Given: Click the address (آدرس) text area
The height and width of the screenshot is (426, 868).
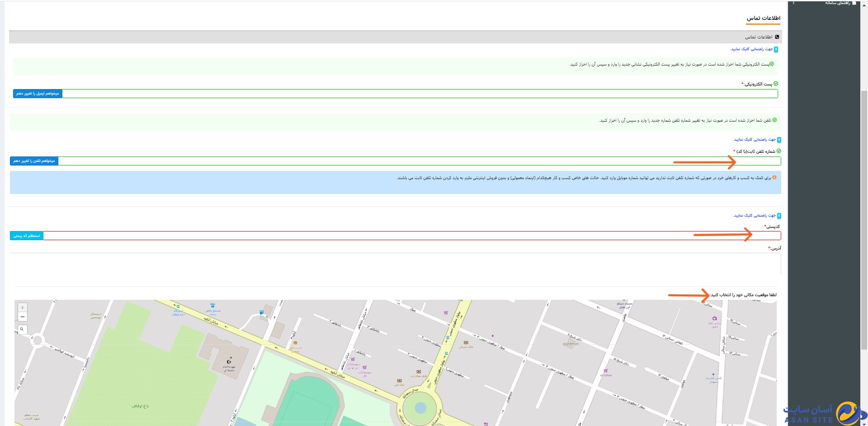Looking at the screenshot, I should pos(396,264).
